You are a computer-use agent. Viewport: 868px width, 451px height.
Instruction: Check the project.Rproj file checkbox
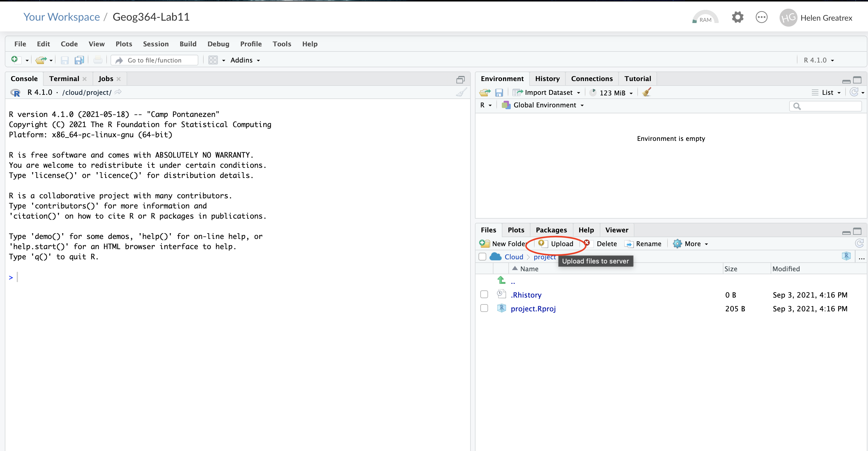[484, 308]
